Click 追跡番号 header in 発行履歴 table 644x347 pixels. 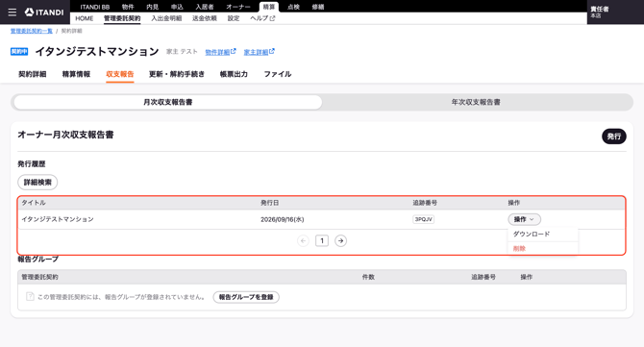(425, 203)
